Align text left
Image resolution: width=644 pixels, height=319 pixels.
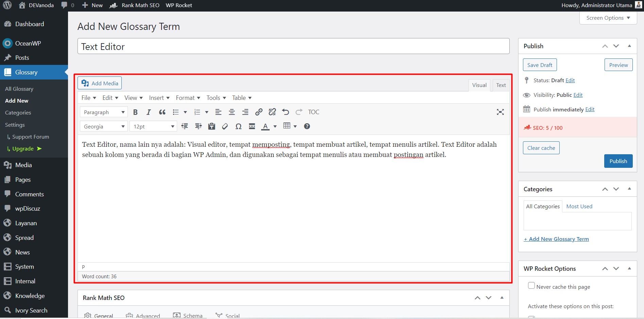[218, 112]
